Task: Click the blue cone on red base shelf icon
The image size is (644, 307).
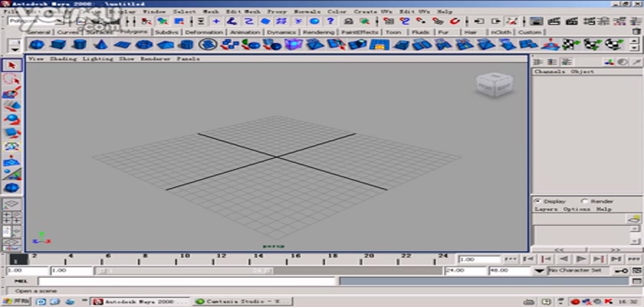Action: tap(550, 44)
